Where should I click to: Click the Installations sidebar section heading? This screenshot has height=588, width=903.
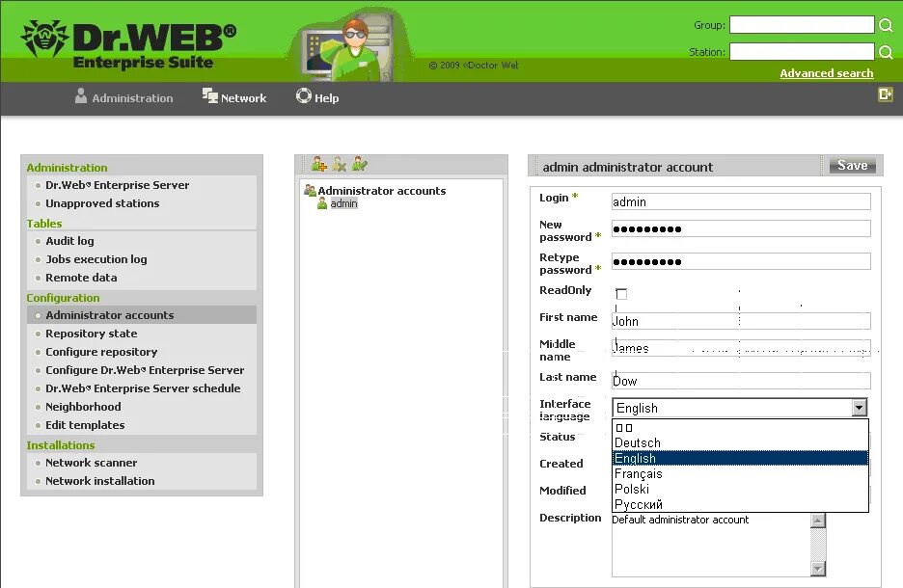pos(61,444)
